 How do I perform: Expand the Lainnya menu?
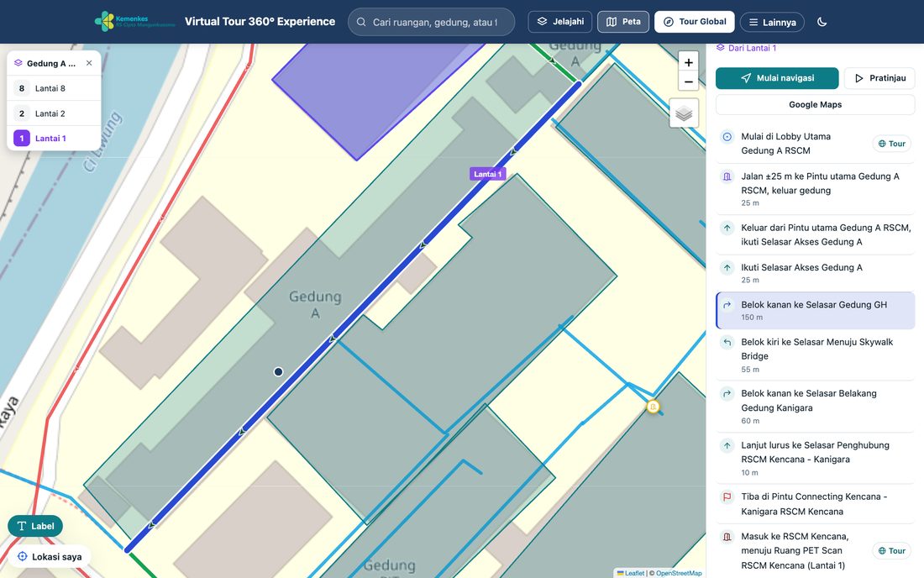(x=772, y=23)
